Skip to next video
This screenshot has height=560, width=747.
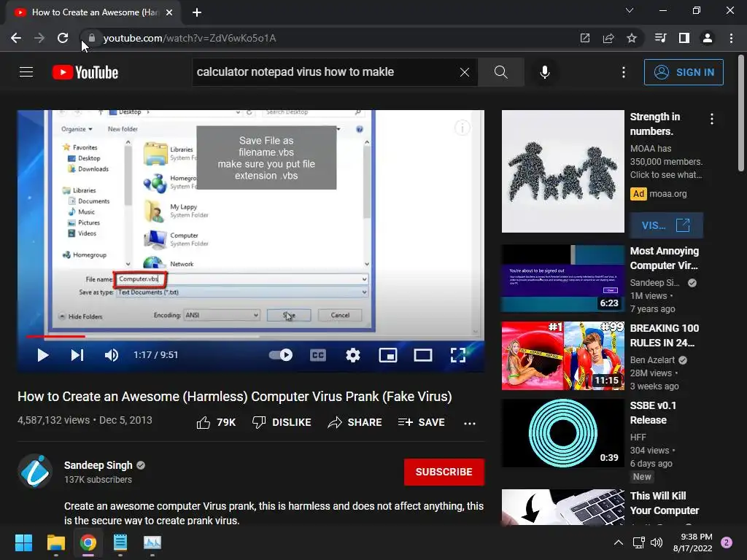click(x=77, y=355)
